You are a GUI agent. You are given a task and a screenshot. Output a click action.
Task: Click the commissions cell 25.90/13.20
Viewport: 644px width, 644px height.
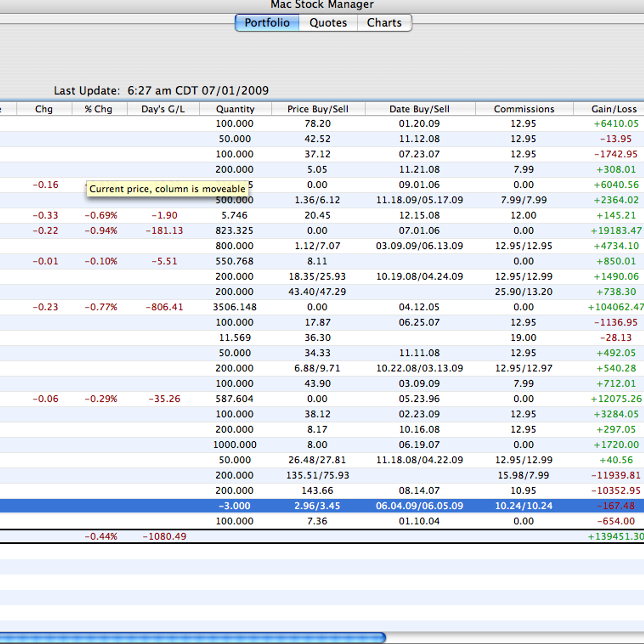(x=524, y=292)
